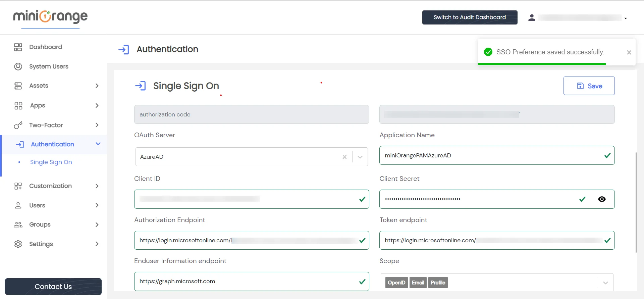Click the Authorization Endpoint URL field
The image size is (644, 299).
click(252, 240)
